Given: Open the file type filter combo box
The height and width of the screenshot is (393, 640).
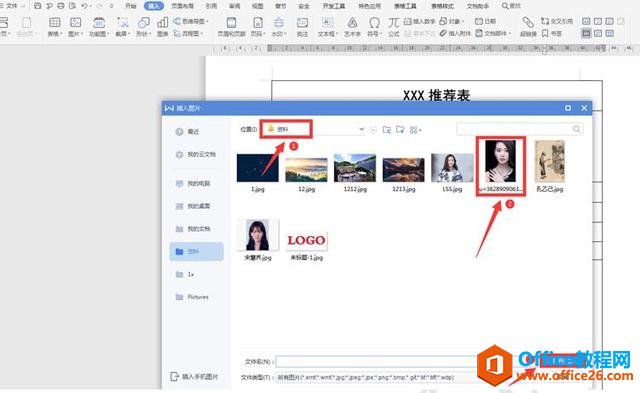Looking at the screenshot, I should click(x=376, y=377).
